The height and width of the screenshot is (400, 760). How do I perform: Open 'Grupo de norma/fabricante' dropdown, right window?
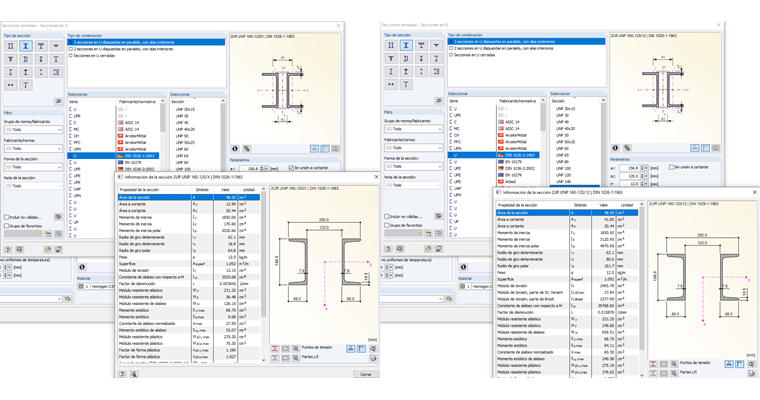pyautogui.click(x=413, y=129)
